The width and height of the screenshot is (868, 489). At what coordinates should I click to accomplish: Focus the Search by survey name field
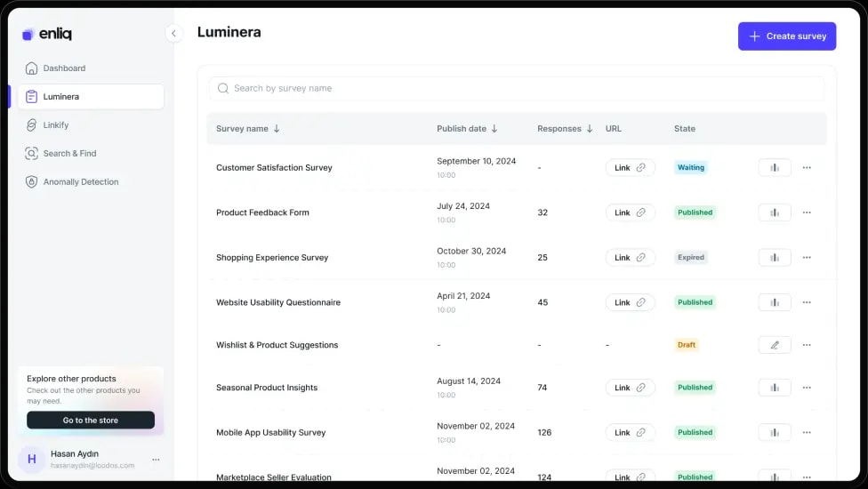[x=516, y=89]
